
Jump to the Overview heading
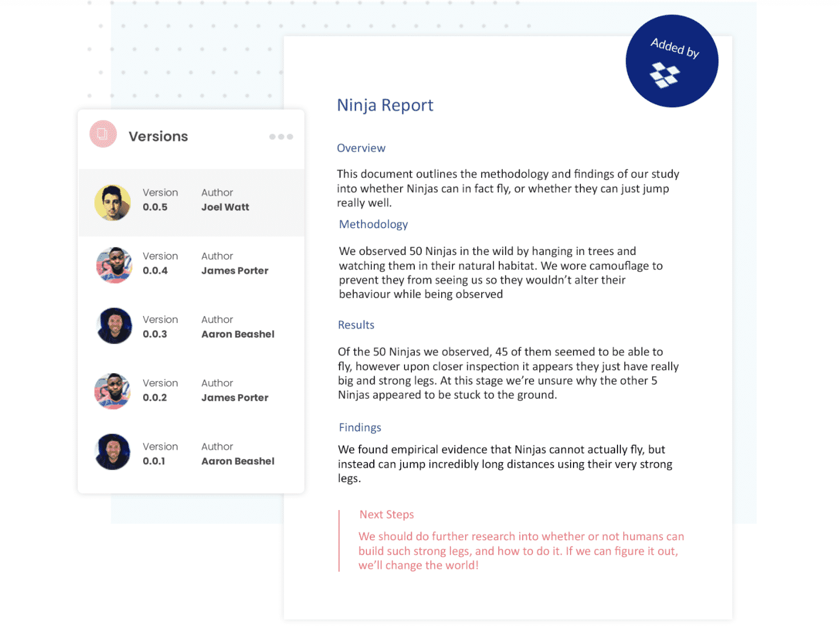(x=361, y=148)
